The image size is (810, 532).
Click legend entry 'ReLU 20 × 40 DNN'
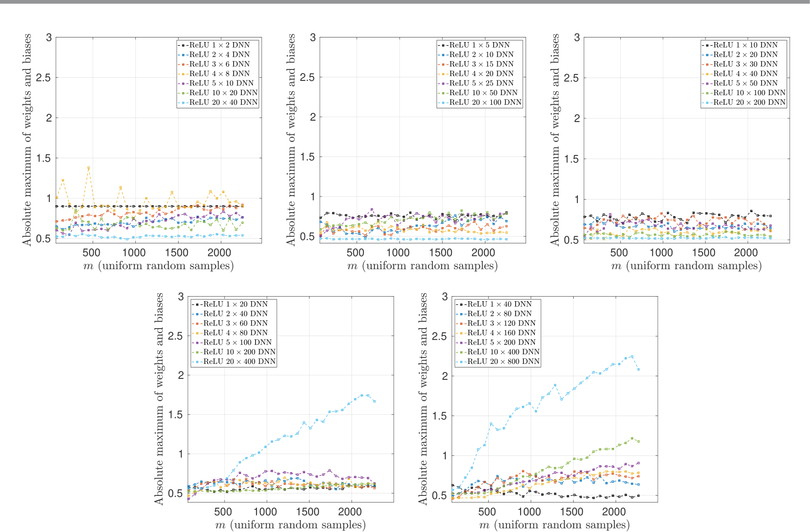[218, 102]
